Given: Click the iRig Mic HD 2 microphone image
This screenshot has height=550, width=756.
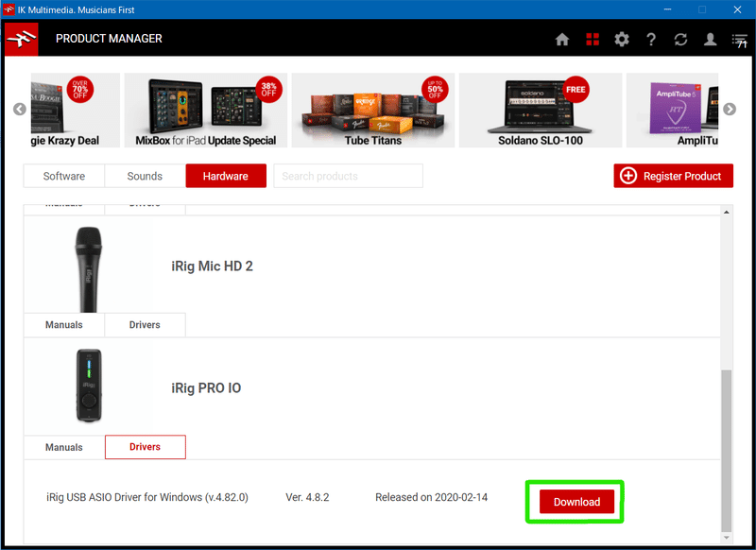Looking at the screenshot, I should click(x=89, y=269).
